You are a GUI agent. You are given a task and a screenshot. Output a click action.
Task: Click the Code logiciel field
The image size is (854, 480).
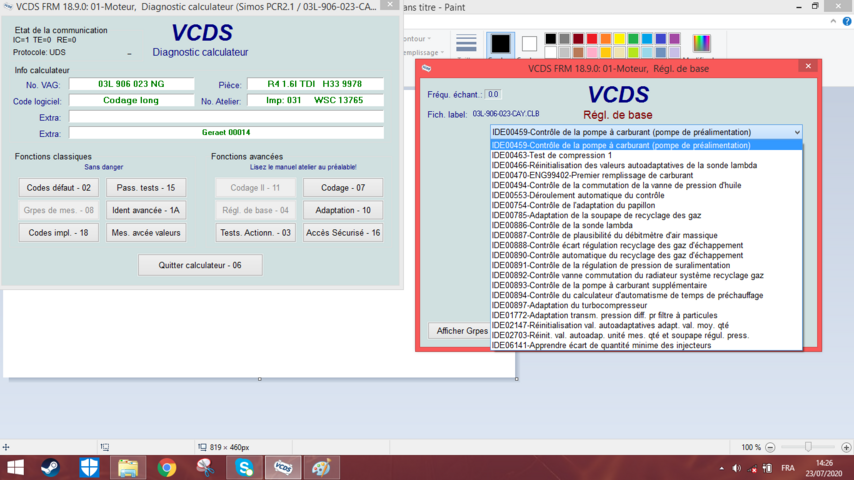point(131,100)
